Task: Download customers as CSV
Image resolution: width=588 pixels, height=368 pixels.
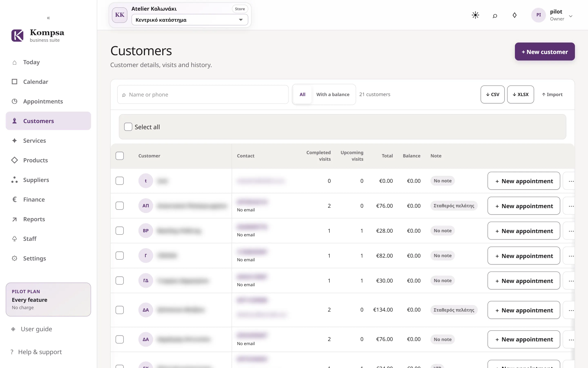Action: click(492, 94)
